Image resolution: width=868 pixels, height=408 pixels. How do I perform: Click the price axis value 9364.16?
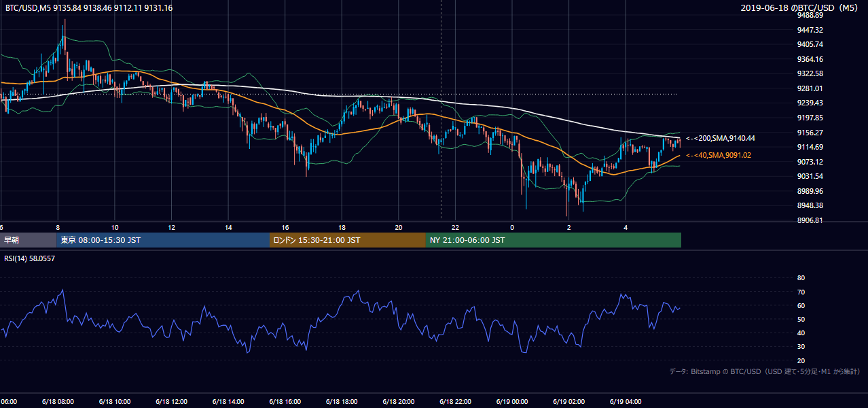(x=810, y=59)
